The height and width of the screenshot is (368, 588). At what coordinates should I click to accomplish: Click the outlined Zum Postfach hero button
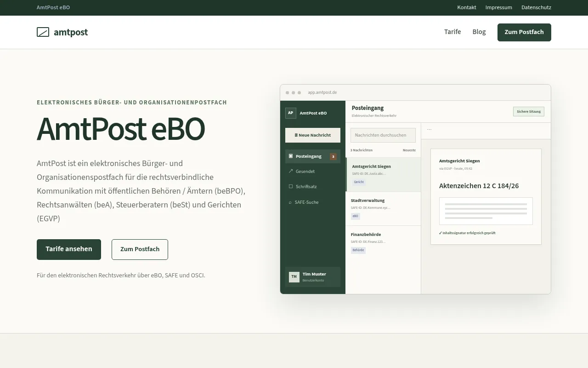(x=140, y=249)
